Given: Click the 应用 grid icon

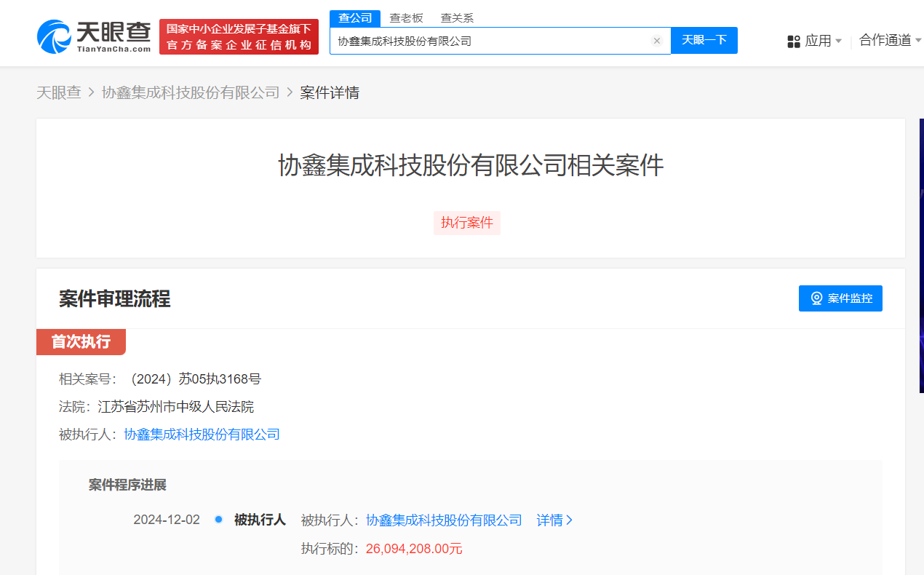Looking at the screenshot, I should click(794, 41).
